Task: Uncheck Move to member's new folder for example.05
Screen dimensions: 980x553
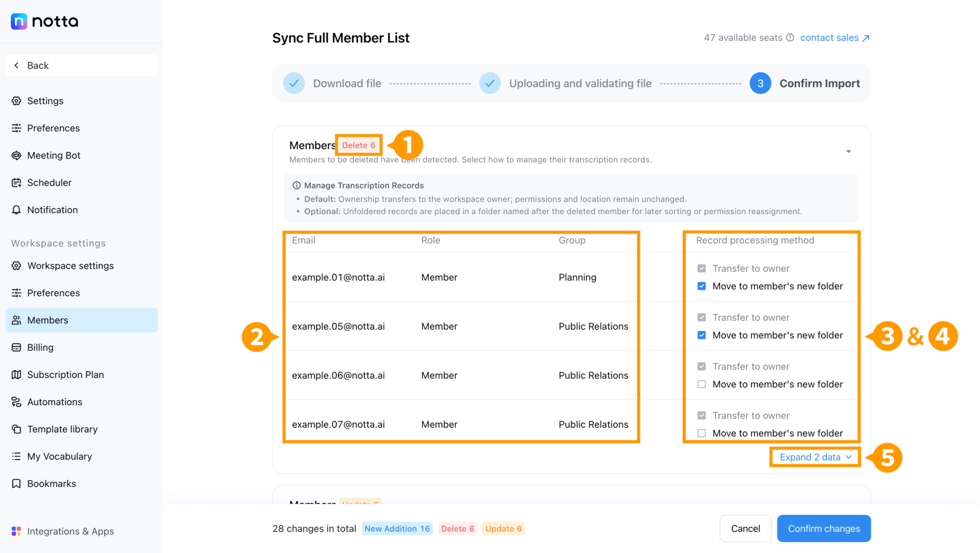Action: pyautogui.click(x=702, y=335)
